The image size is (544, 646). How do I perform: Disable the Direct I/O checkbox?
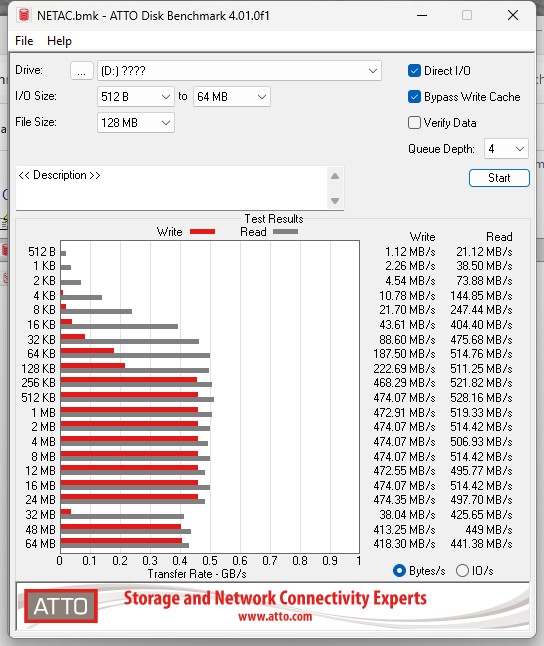pos(414,71)
